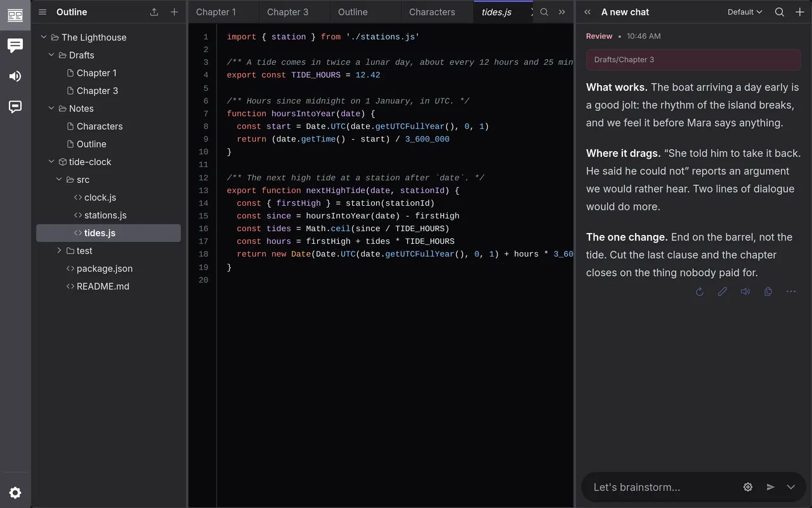Close the tides.js tab
The image size is (812, 508).
tap(532, 12)
